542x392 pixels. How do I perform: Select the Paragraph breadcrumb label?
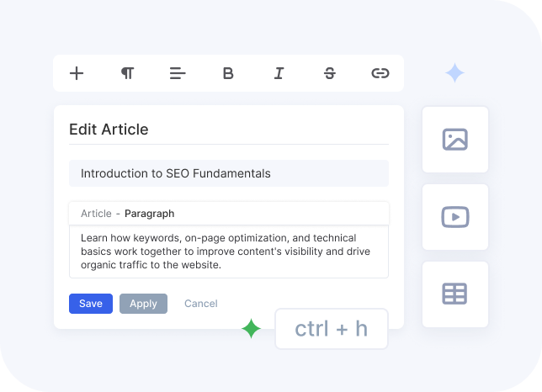pos(149,214)
